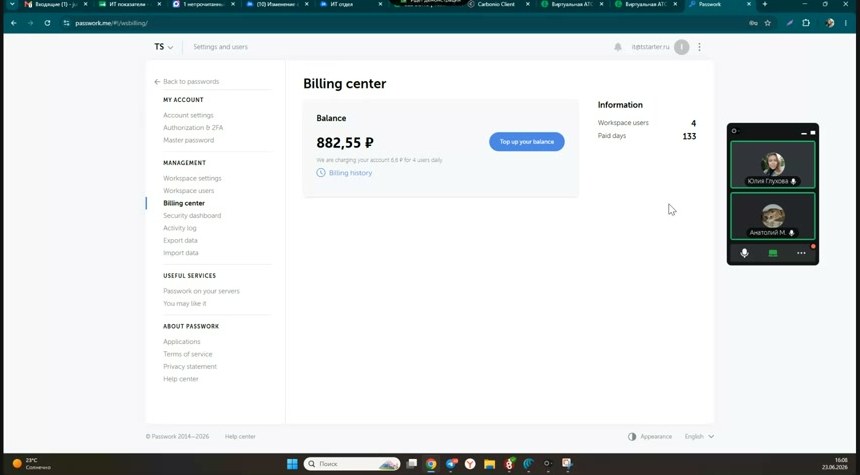The image size is (860, 475).
Task: Open Help center link in the footer
Action: pos(240,437)
